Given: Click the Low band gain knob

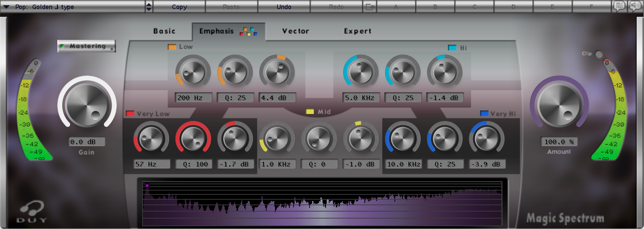Looking at the screenshot, I should pyautogui.click(x=277, y=72).
